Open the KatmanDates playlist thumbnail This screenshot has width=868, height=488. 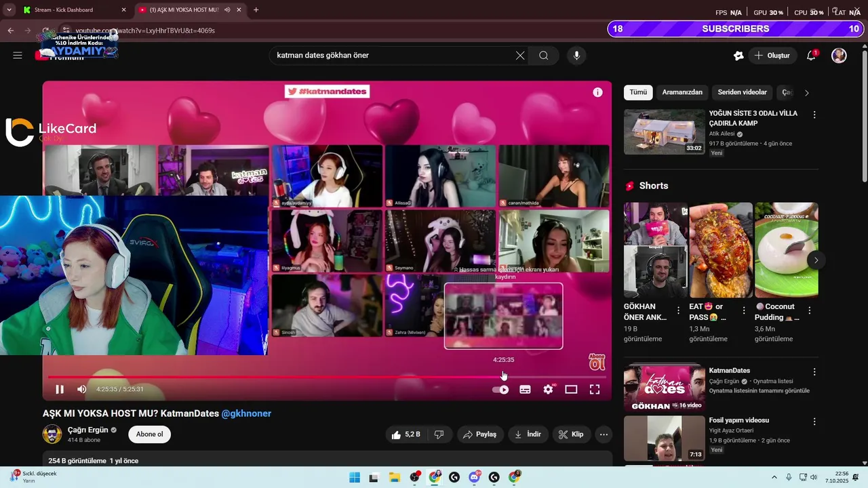(x=665, y=388)
